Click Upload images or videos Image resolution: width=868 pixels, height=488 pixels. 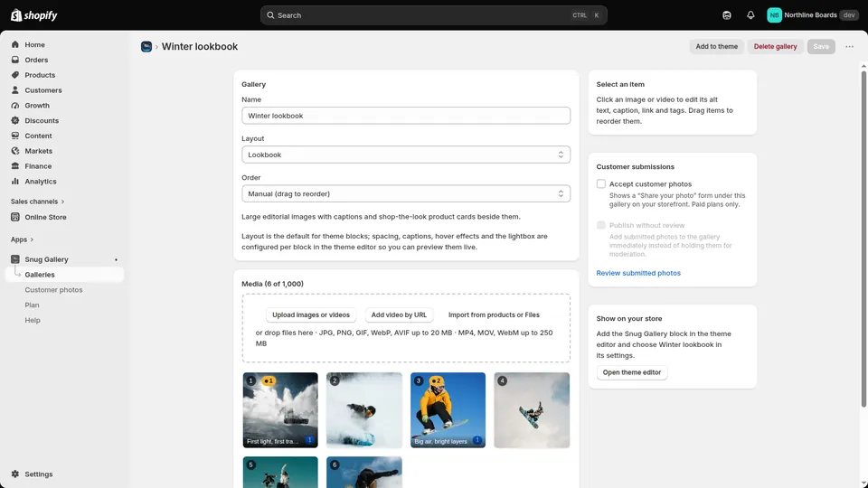pos(311,314)
